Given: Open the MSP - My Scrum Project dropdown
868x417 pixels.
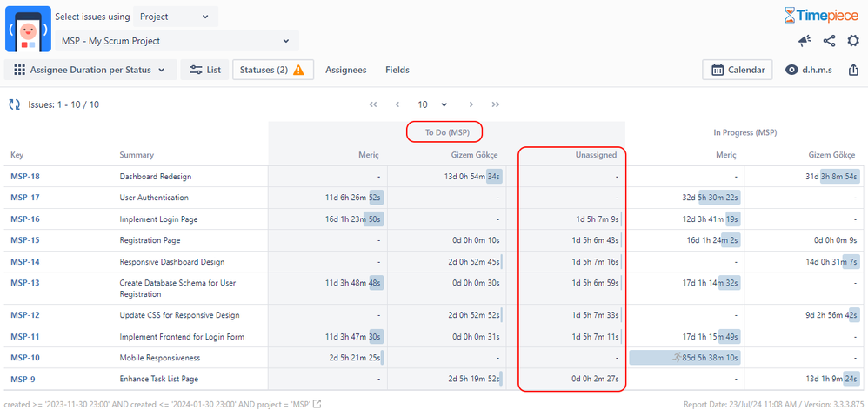Looking at the screenshot, I should tap(177, 41).
